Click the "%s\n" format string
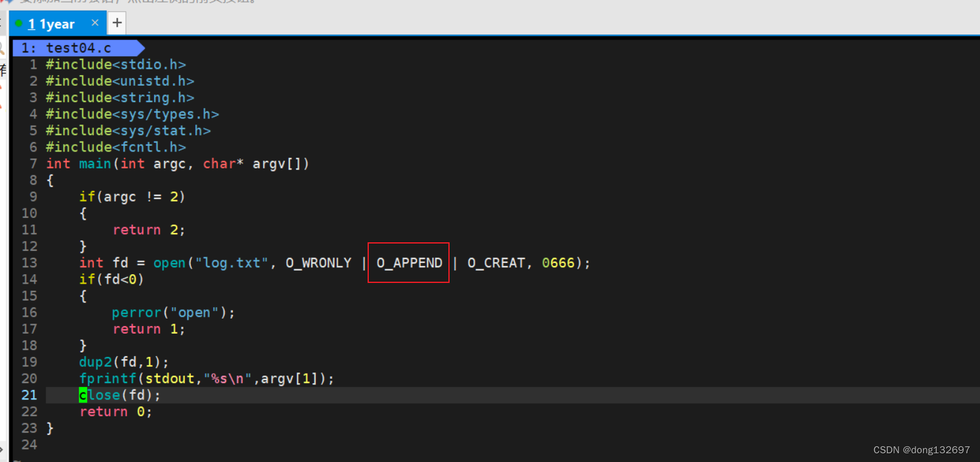Viewport: 980px width, 462px height. 227,379
